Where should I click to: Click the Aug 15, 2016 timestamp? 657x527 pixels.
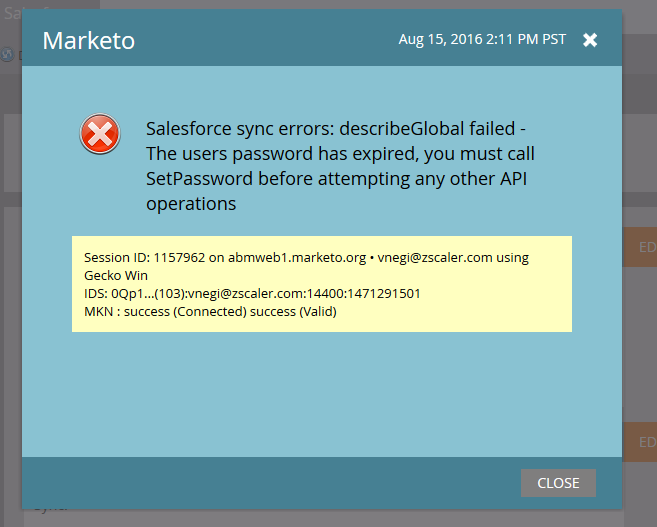[x=482, y=40]
